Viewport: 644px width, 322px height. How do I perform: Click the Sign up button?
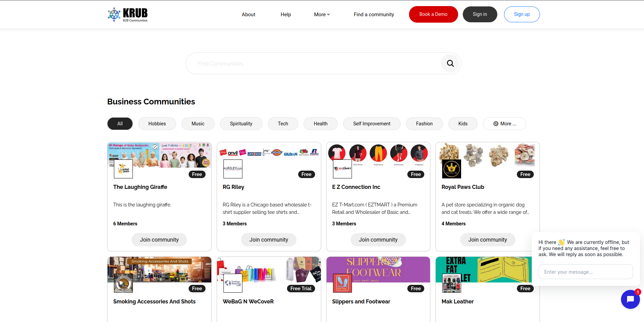pyautogui.click(x=522, y=15)
